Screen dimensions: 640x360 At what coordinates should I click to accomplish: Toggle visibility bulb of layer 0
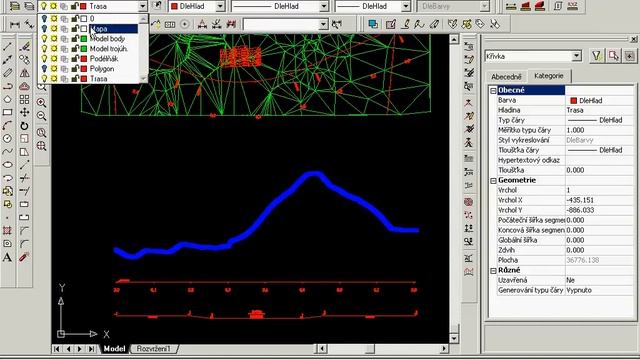click(44, 19)
